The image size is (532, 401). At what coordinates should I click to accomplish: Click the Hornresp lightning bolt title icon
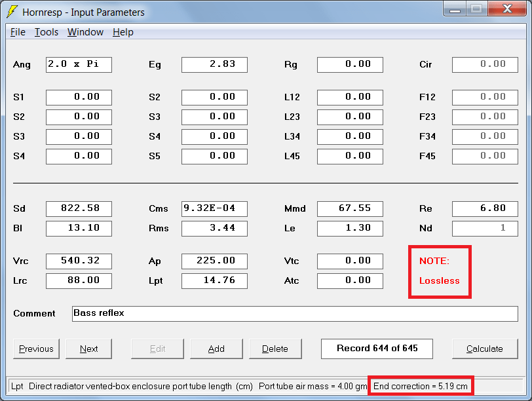point(12,12)
